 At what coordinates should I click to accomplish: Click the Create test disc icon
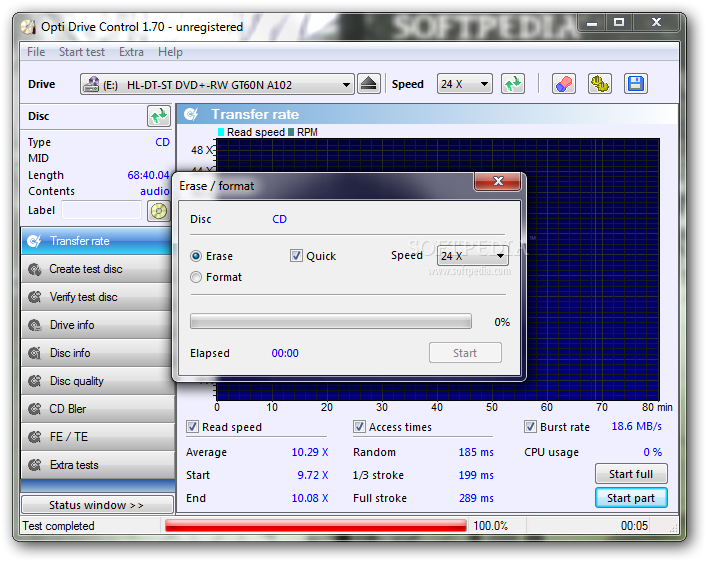(x=35, y=269)
